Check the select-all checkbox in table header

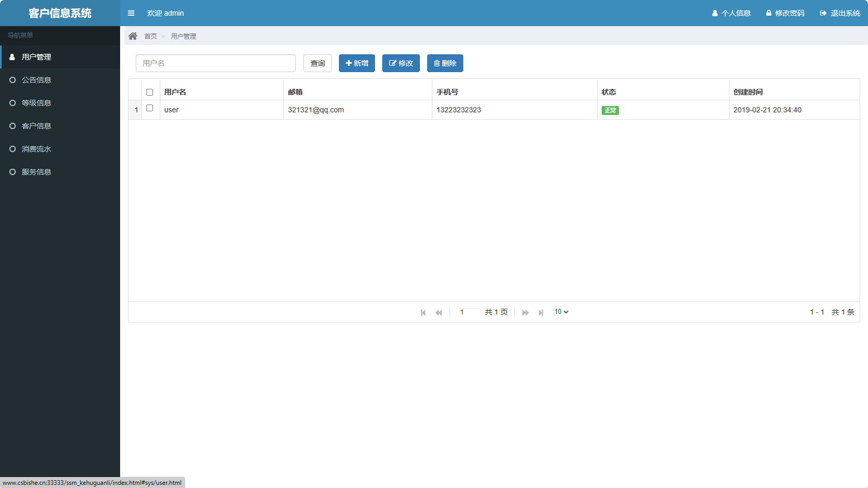pyautogui.click(x=150, y=91)
